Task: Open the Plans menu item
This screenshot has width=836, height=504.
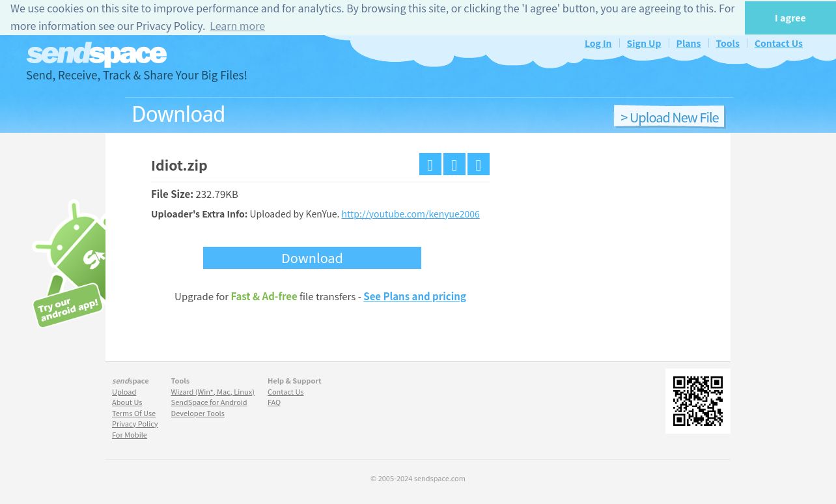Action: pos(688,43)
